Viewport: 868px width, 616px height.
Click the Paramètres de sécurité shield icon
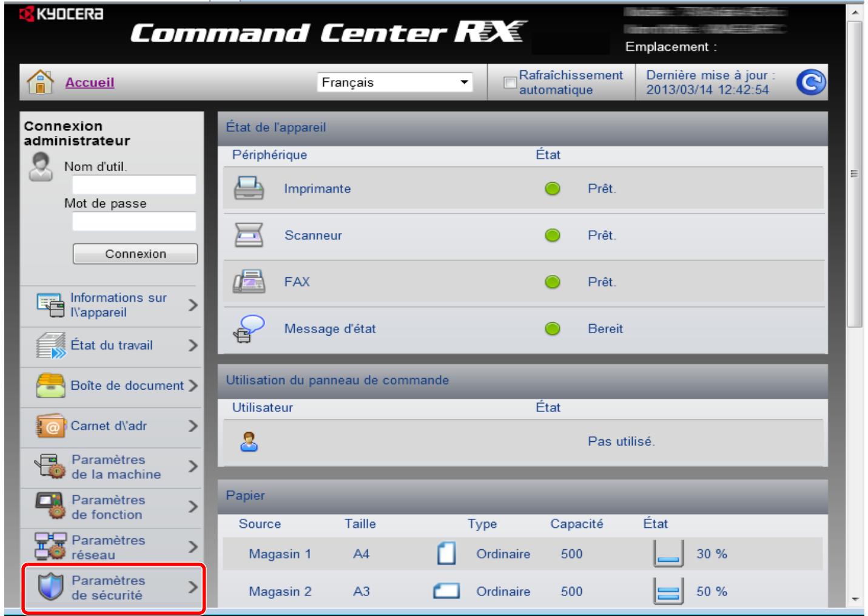coord(50,587)
